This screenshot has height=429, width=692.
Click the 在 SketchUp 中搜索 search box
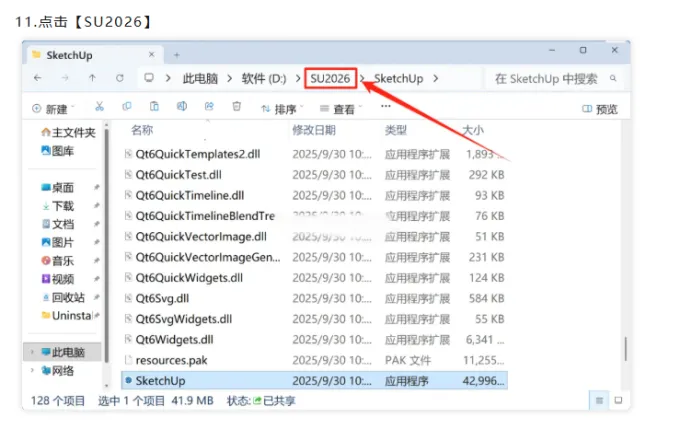[555, 79]
